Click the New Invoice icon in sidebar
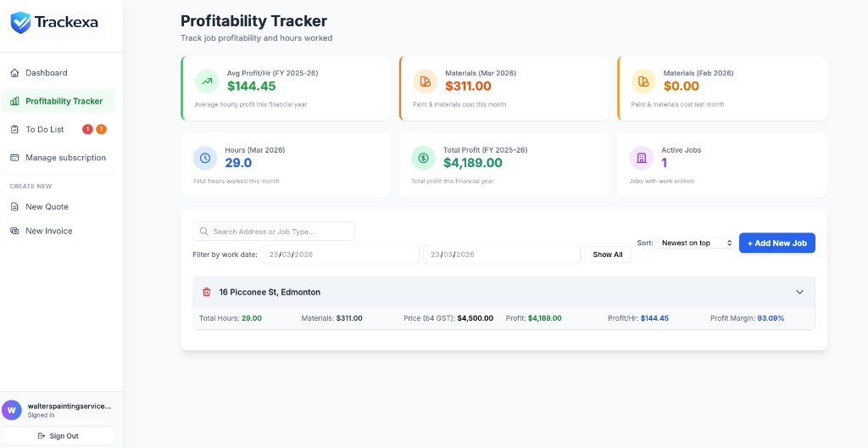The image size is (868, 448). click(15, 231)
